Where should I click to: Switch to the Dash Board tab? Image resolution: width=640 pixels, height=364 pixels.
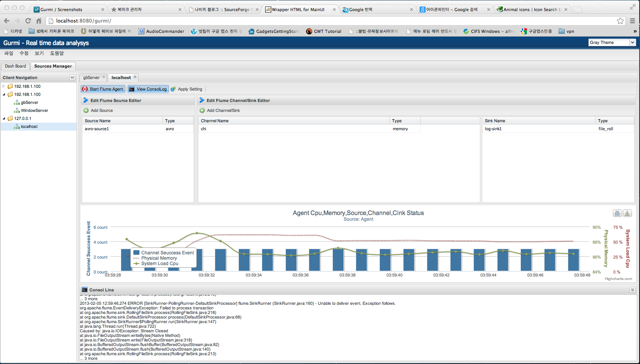(15, 66)
